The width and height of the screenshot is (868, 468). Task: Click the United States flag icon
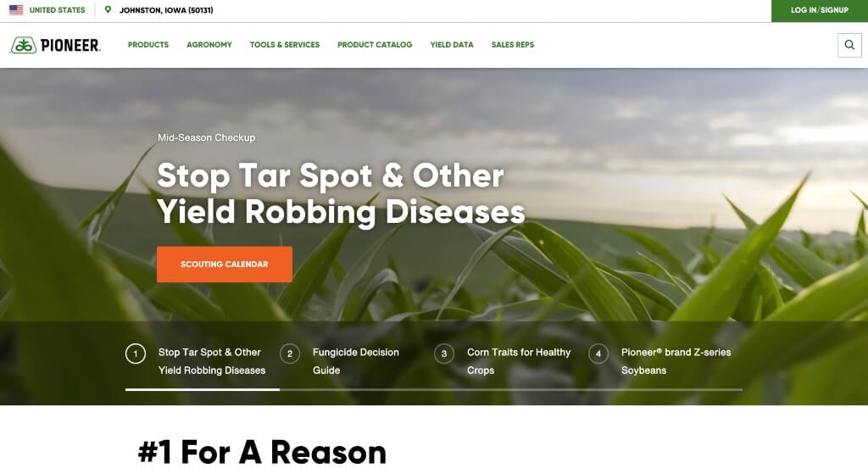click(16, 10)
